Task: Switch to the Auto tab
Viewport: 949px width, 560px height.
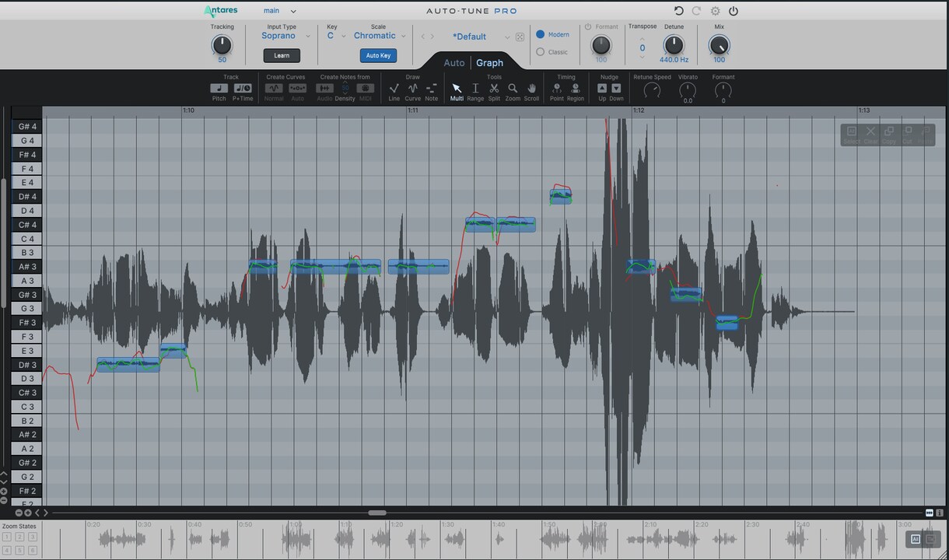Action: [453, 63]
